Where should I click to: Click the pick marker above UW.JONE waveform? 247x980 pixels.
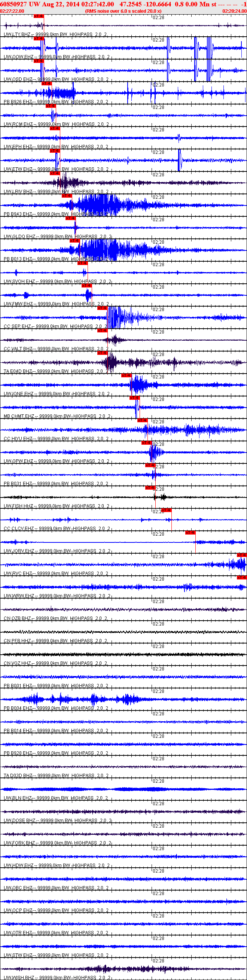pos(126,375)
